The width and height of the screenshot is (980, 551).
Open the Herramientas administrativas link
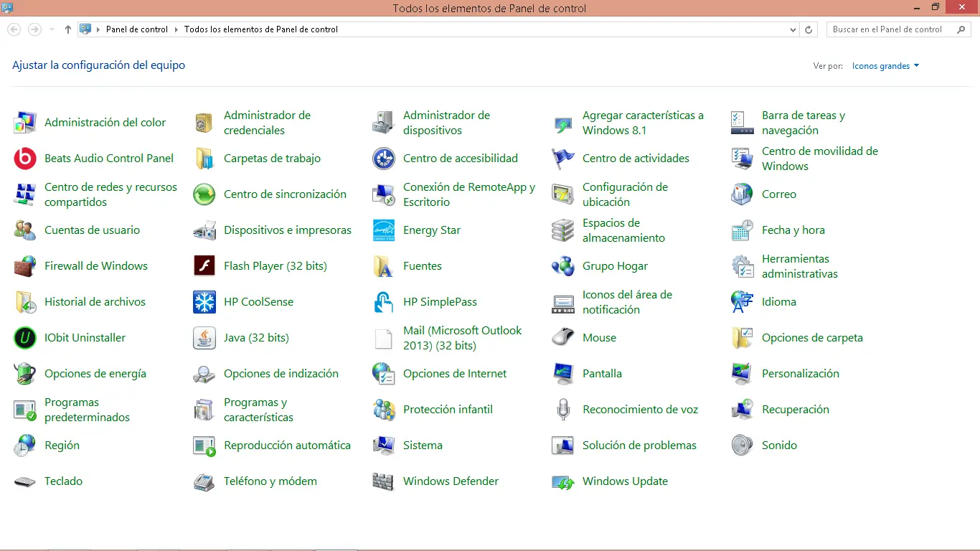pos(800,266)
